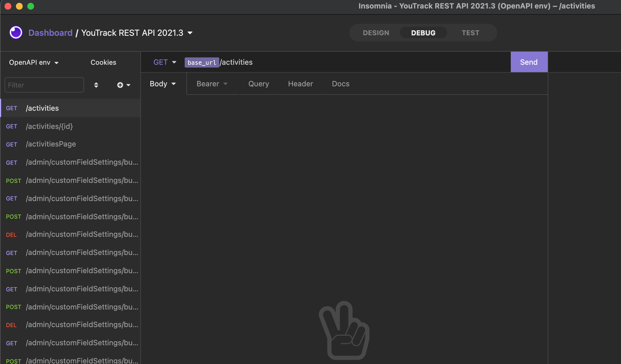Select the GET /activities request
Viewport: 621px width, 364px height.
pos(70,108)
